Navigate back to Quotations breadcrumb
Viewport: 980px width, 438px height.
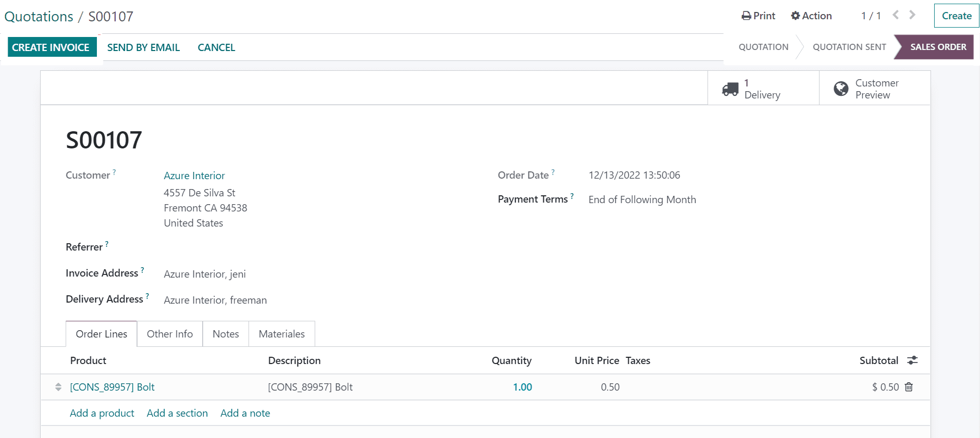point(39,17)
